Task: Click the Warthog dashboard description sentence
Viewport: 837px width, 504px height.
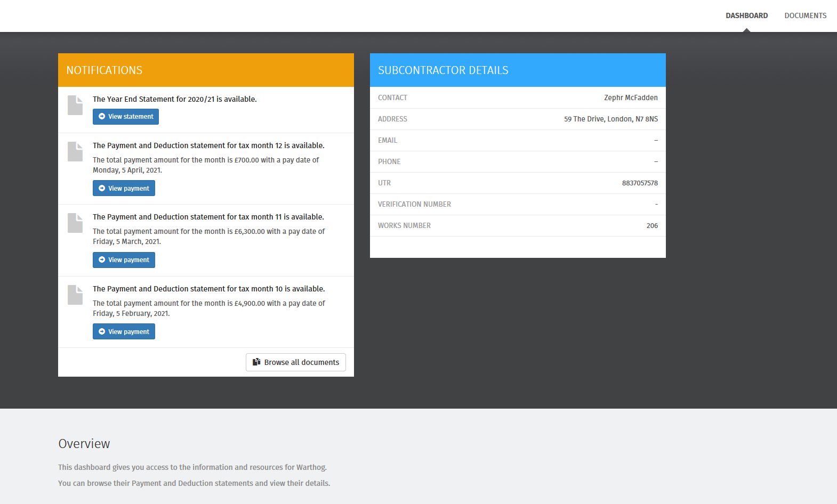Action: 192,467
